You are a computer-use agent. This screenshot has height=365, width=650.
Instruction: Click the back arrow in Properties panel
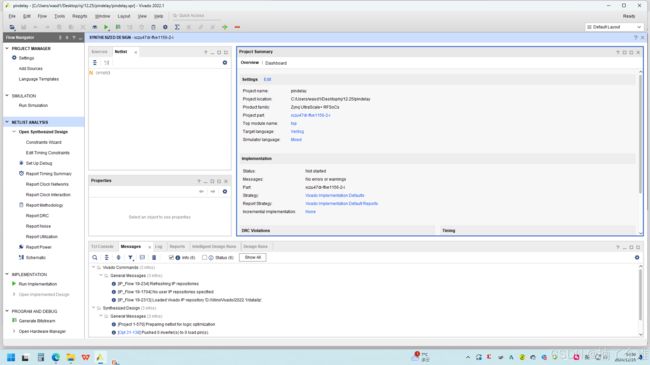coord(201,192)
